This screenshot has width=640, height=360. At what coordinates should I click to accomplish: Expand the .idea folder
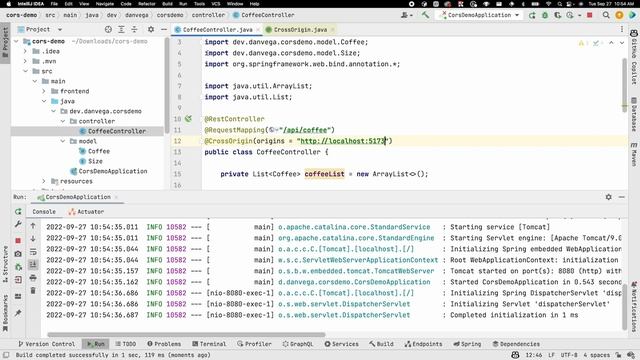(25, 51)
